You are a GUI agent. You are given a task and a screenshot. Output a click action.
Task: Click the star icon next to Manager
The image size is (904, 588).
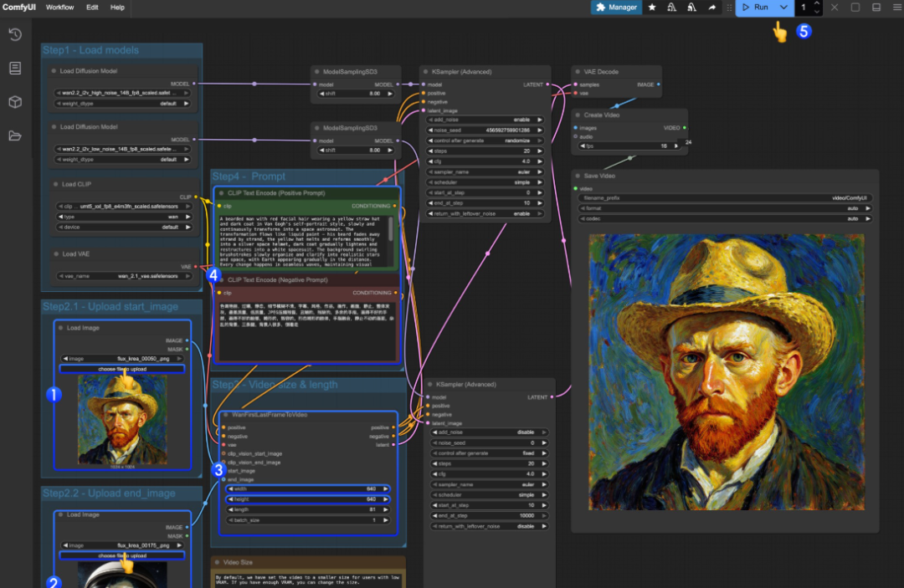[652, 8]
